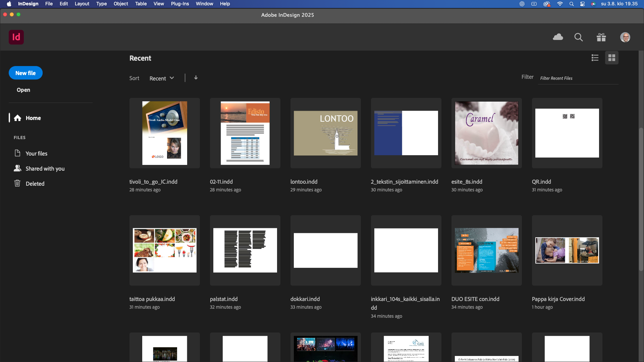The image size is (644, 362).
Task: Reverse sort order with the arrow icon
Action: coord(196,78)
